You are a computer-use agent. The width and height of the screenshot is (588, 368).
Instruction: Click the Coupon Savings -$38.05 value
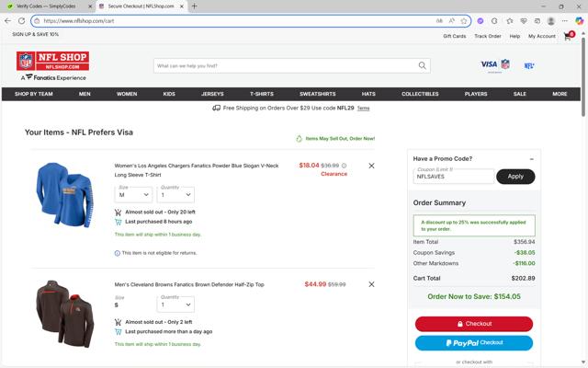[x=525, y=253]
